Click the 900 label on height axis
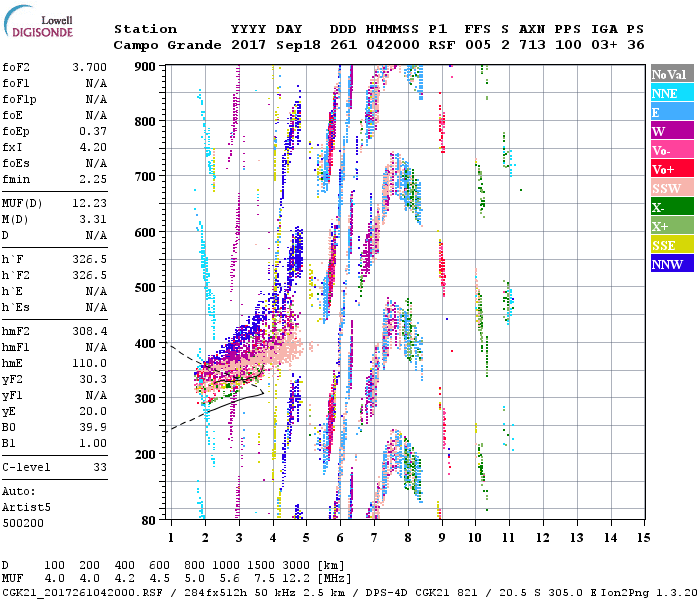Image resolution: width=700 pixels, height=600 pixels. click(147, 66)
